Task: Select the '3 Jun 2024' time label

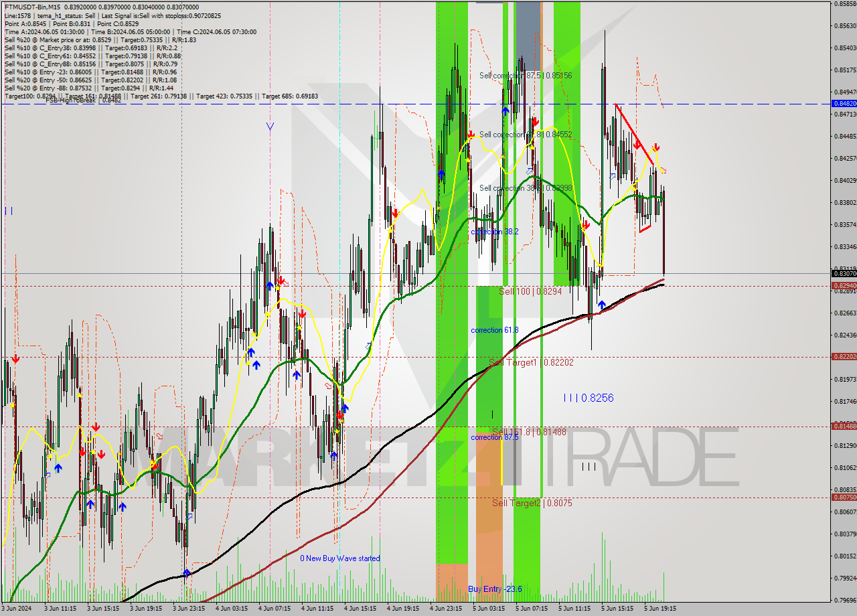Action: point(16,609)
